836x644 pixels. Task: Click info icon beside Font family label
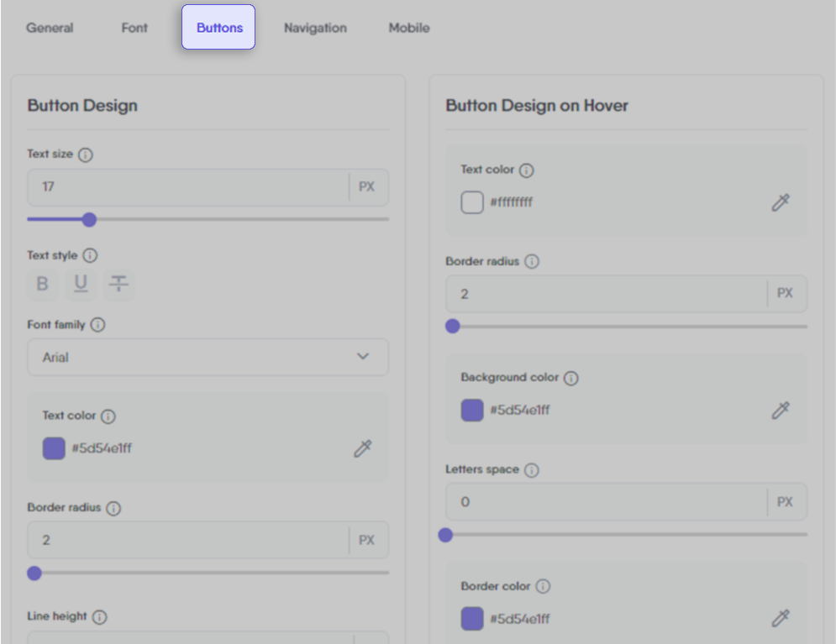tap(97, 324)
